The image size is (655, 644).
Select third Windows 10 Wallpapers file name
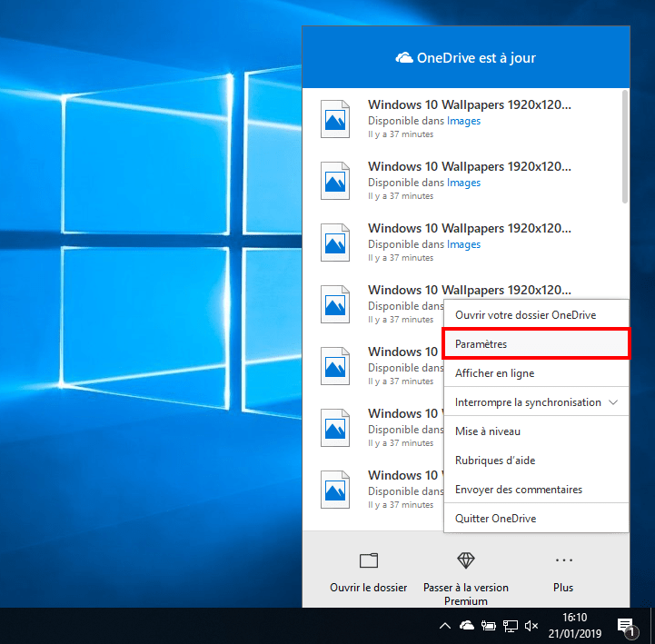(469, 228)
